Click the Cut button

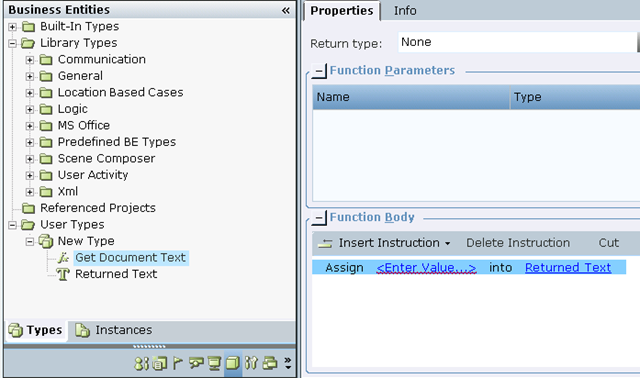tap(609, 243)
